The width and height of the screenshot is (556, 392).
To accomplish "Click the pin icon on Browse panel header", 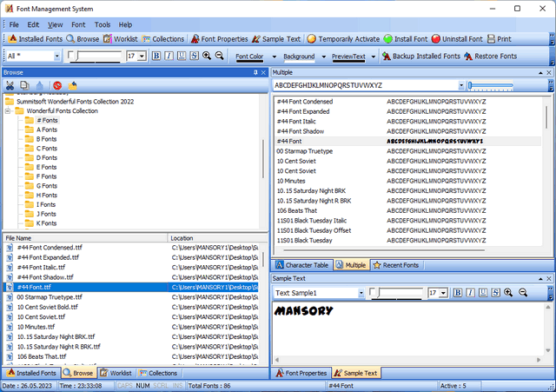I will 255,72.
